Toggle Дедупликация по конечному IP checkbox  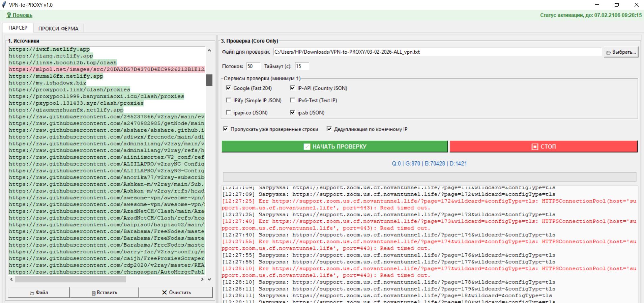click(329, 129)
